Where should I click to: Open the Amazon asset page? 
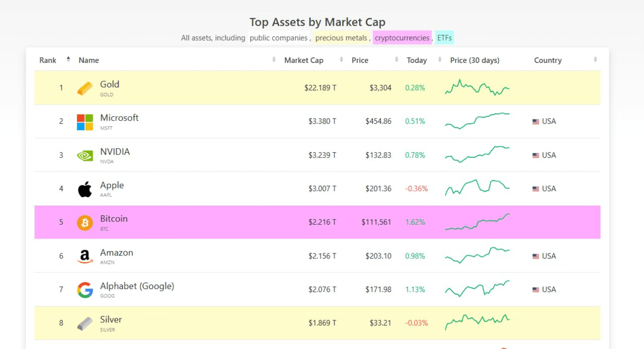(x=117, y=252)
